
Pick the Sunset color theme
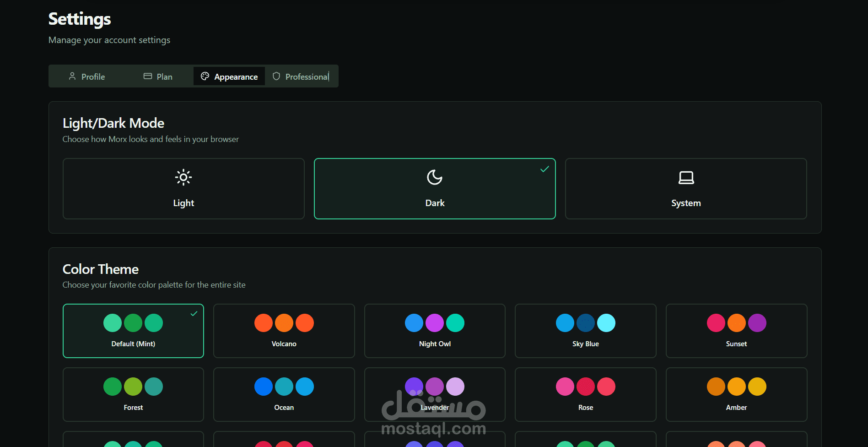click(737, 331)
